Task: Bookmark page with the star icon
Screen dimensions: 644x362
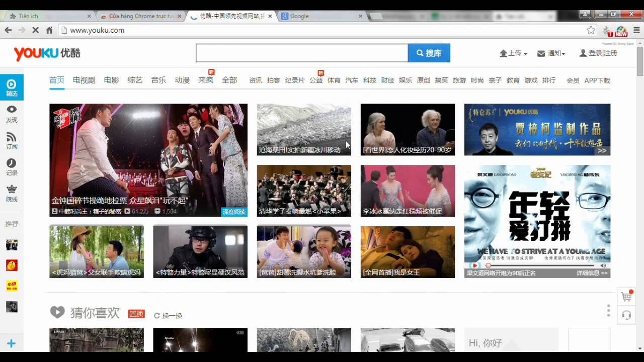Action: 591,30
